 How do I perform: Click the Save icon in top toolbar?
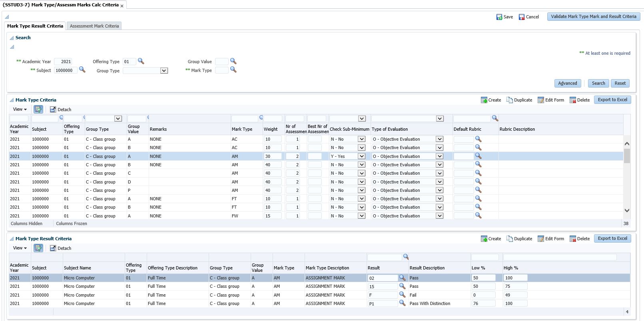499,17
